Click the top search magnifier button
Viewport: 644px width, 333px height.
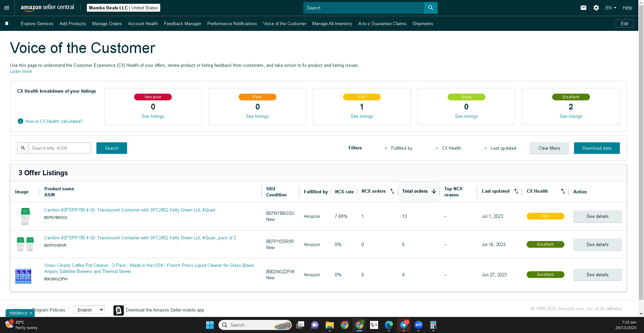point(431,8)
